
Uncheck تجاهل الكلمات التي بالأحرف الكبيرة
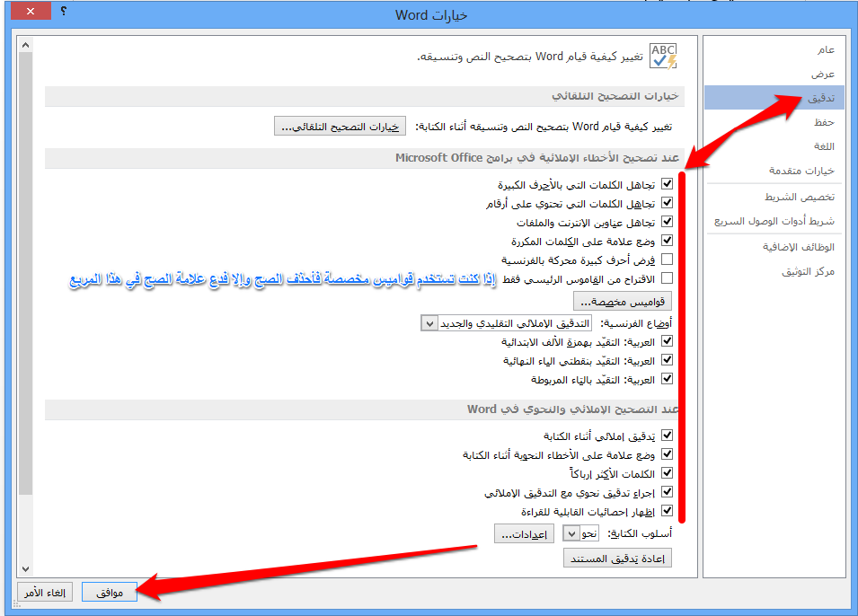(667, 184)
